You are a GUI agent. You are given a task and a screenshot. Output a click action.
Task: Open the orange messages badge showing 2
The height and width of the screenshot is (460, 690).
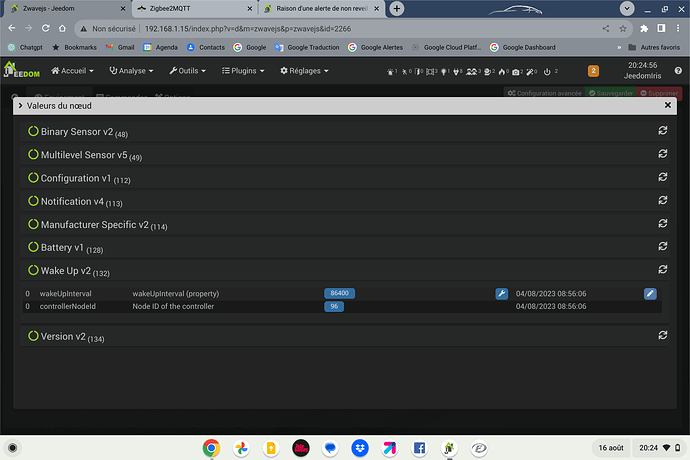click(x=593, y=71)
